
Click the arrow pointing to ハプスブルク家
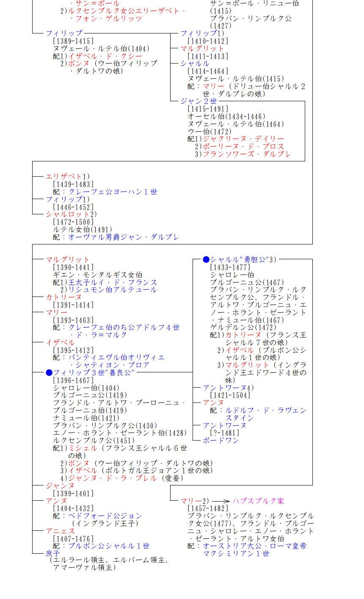tap(221, 501)
